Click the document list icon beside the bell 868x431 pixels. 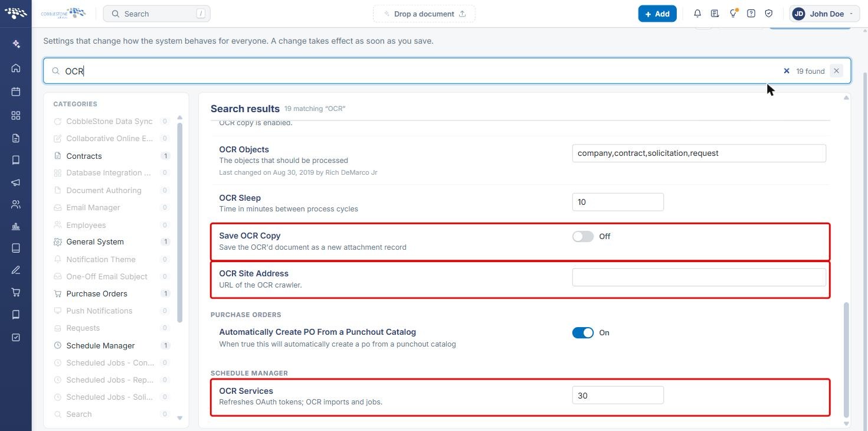(x=715, y=14)
